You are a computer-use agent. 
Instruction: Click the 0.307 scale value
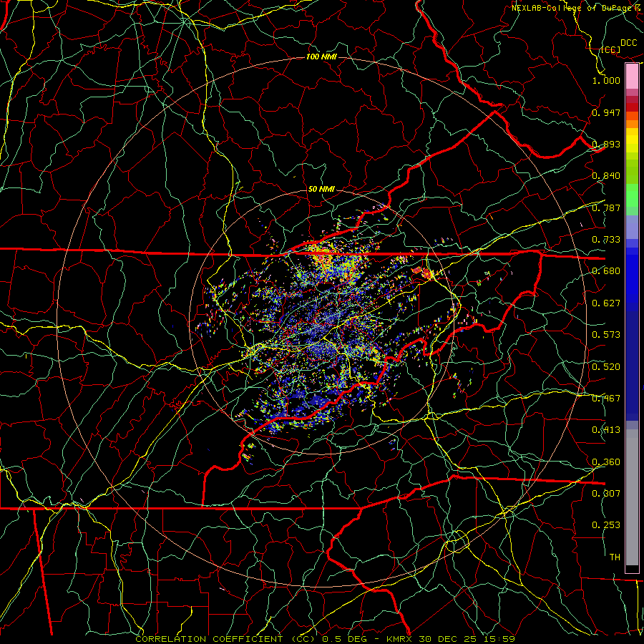click(x=606, y=494)
